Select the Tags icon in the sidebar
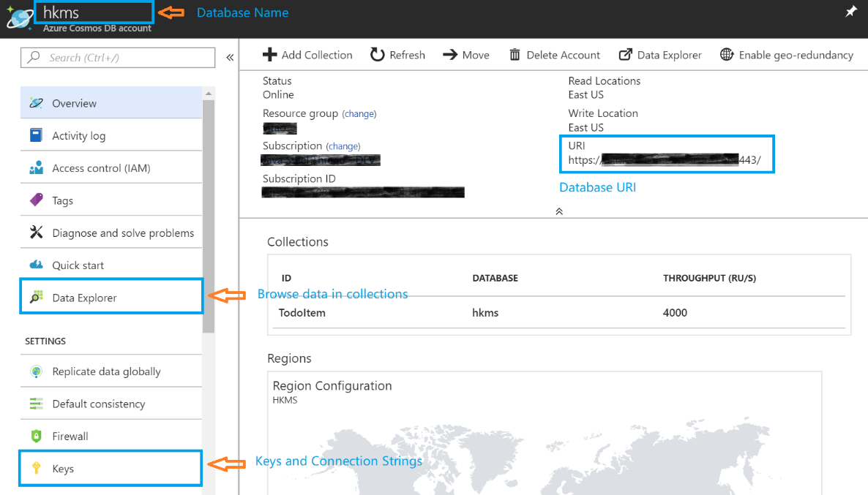868x495 pixels. [36, 200]
